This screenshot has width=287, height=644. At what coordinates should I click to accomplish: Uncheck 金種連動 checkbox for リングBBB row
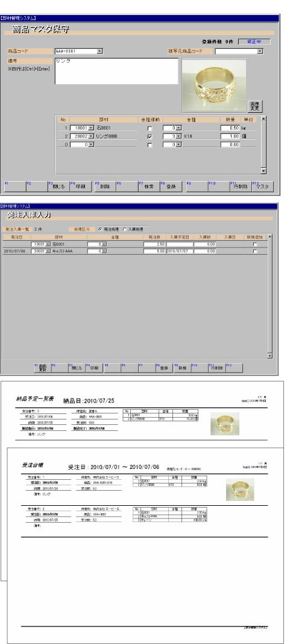(150, 136)
